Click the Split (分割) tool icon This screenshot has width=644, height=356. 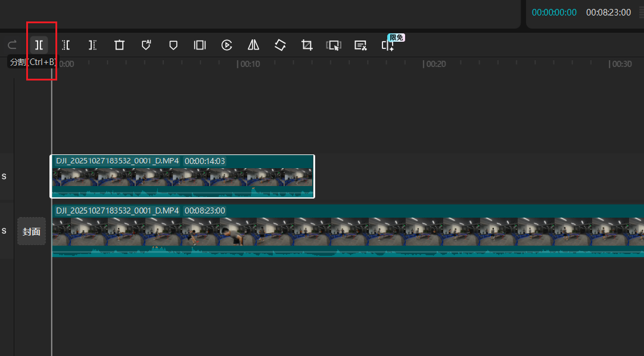pyautogui.click(x=39, y=45)
